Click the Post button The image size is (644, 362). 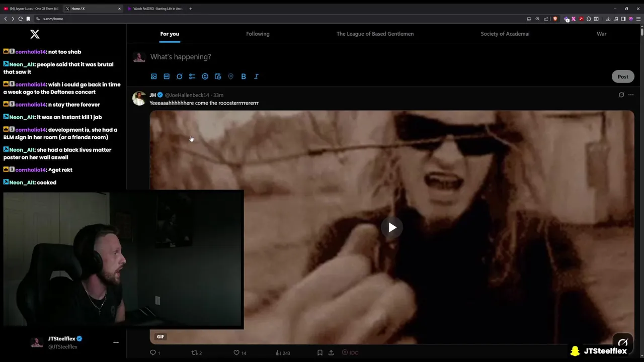(x=623, y=76)
